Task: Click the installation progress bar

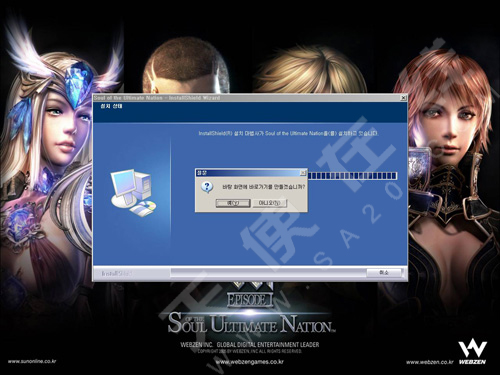Action: (x=352, y=176)
